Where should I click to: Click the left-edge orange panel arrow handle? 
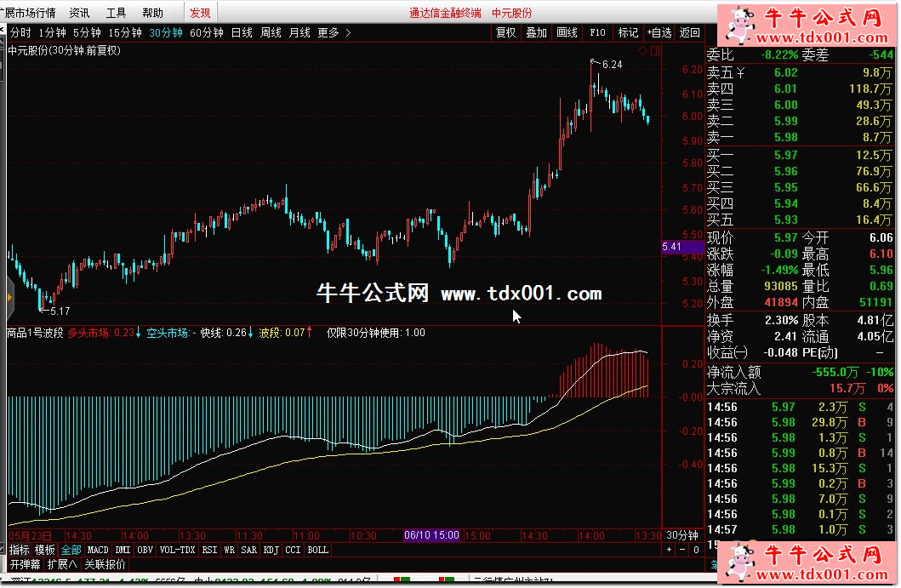tap(9, 297)
